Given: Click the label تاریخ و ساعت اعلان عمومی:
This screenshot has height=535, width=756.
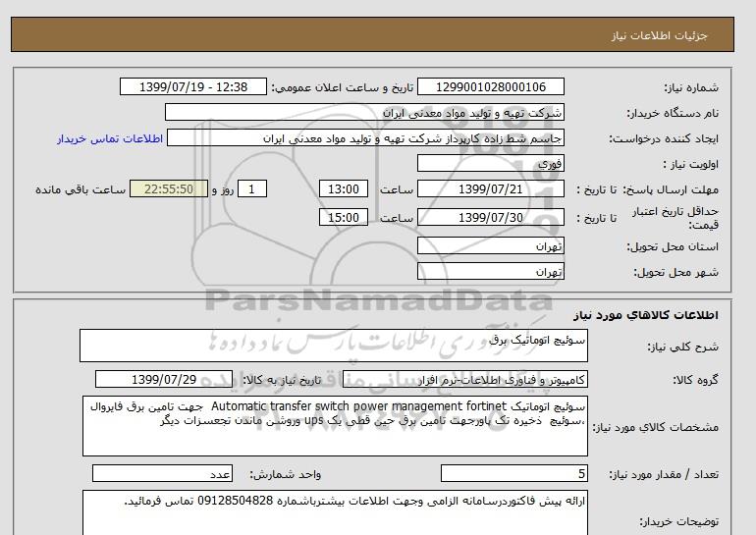Looking at the screenshot, I should tap(343, 87).
